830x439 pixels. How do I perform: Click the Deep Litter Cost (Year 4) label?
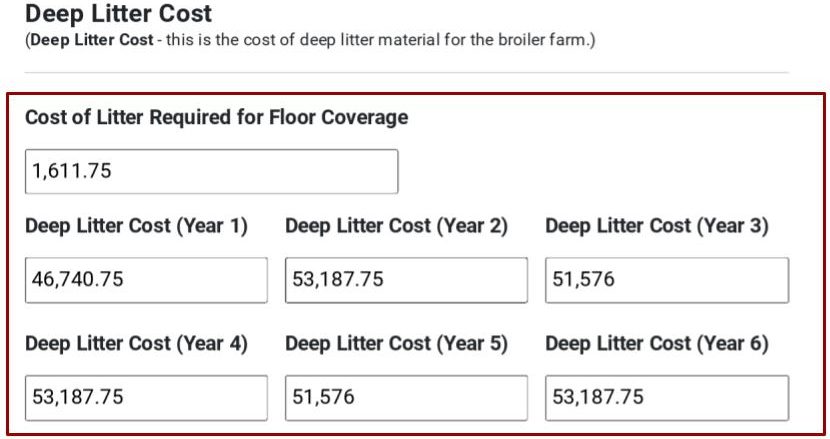click(136, 344)
